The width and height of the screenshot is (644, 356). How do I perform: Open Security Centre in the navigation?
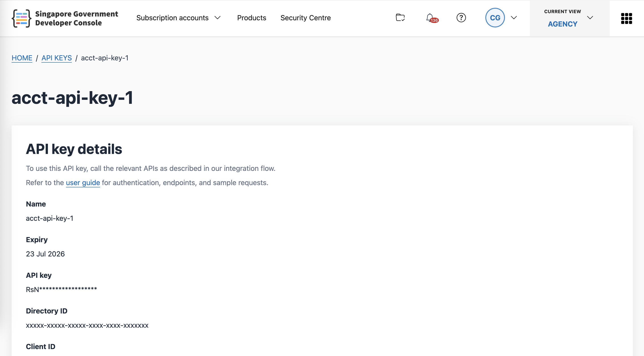306,18
